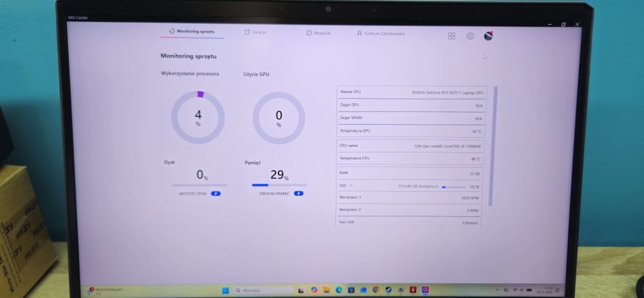Click the GPU usage ring gauge
644x298 pixels.
[279, 118]
